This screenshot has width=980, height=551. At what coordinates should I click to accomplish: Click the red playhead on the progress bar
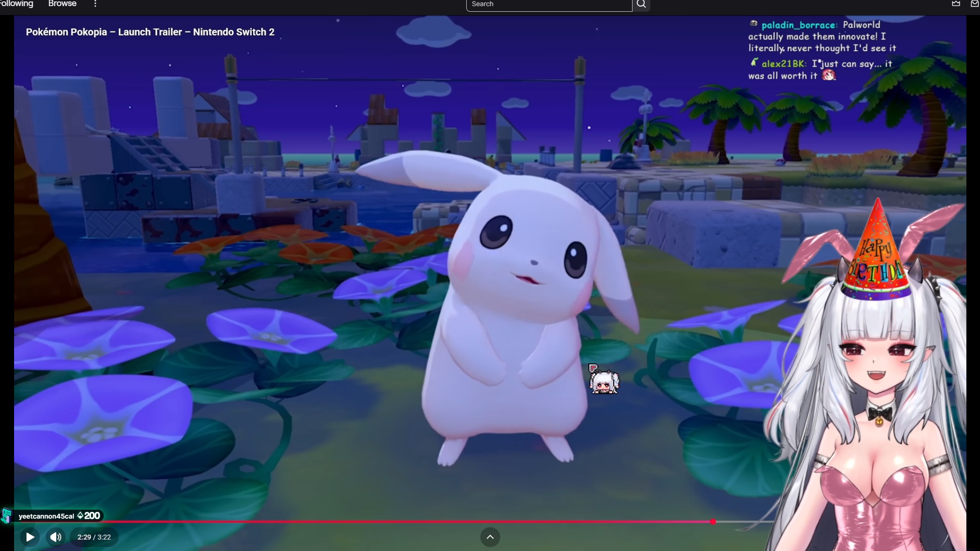point(713,522)
